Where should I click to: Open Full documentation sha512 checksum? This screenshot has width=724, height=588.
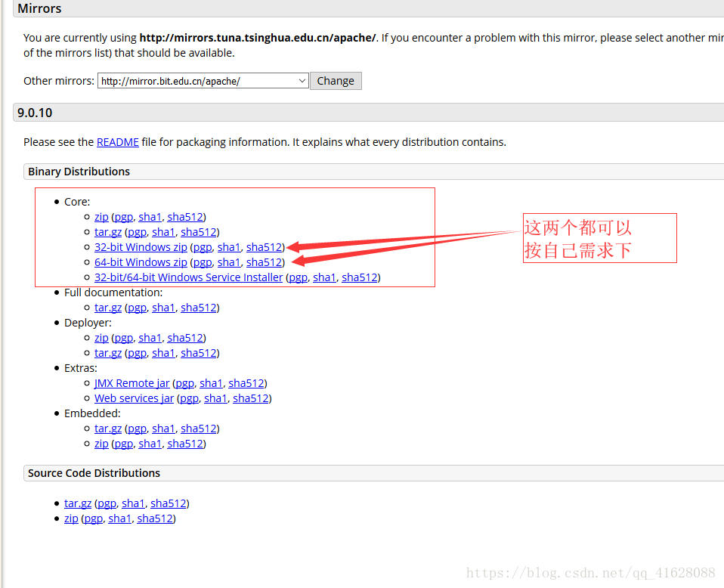click(x=199, y=308)
